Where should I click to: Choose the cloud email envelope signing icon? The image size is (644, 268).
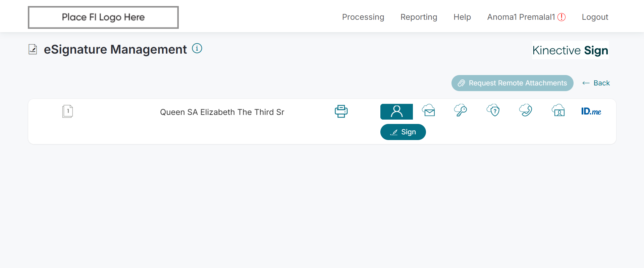tap(429, 111)
